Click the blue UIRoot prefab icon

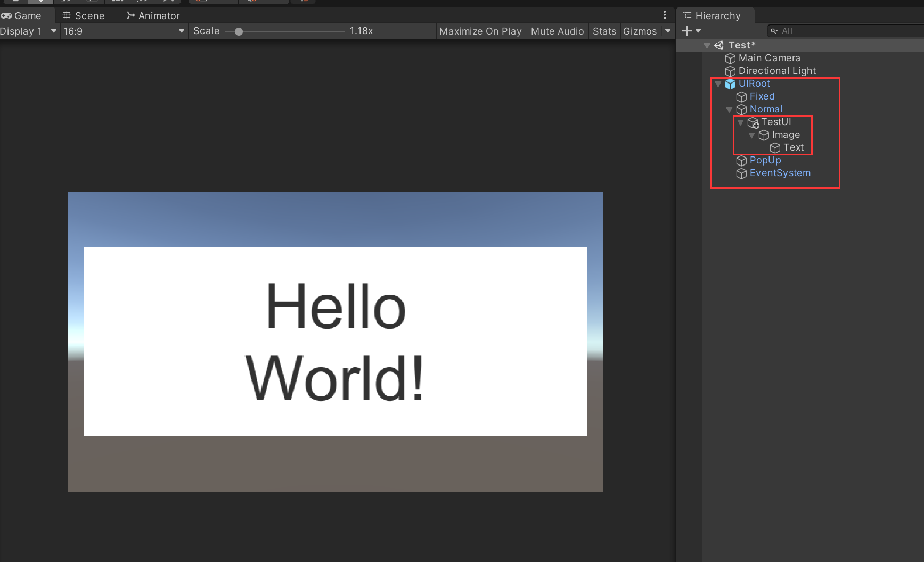pyautogui.click(x=730, y=84)
